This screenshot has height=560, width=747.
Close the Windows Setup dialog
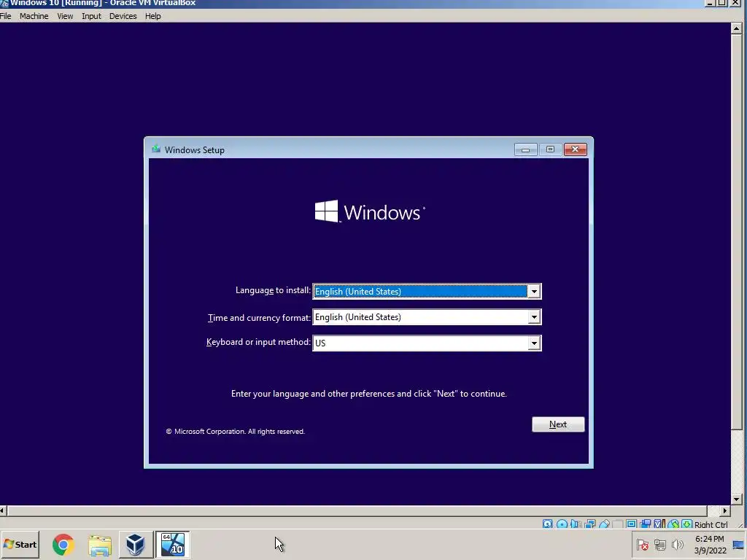[x=576, y=149]
